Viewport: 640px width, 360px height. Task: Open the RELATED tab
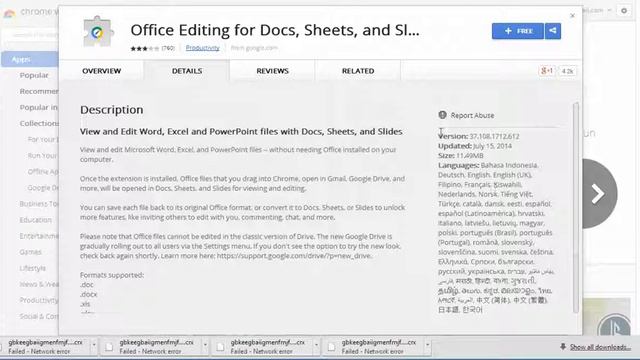tap(358, 71)
